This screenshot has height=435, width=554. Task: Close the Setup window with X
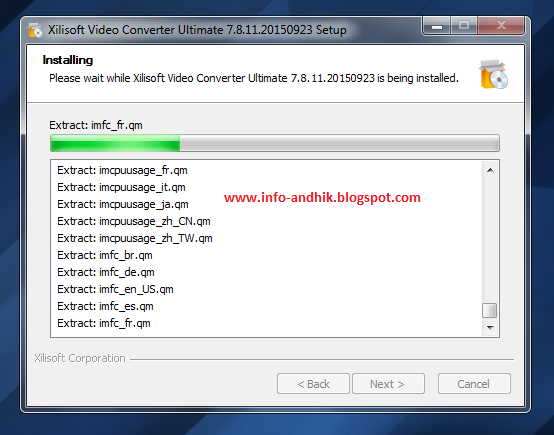501,26
